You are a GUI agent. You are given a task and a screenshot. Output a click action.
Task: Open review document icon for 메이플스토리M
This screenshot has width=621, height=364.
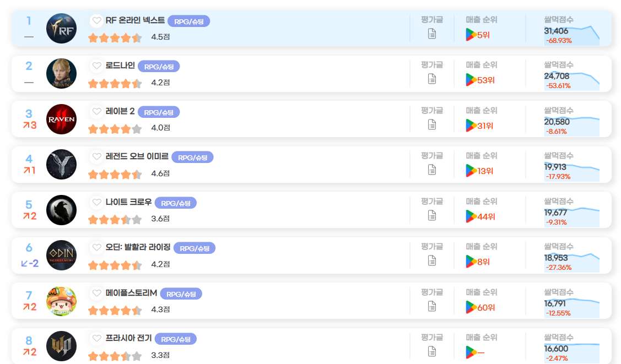pos(432,306)
